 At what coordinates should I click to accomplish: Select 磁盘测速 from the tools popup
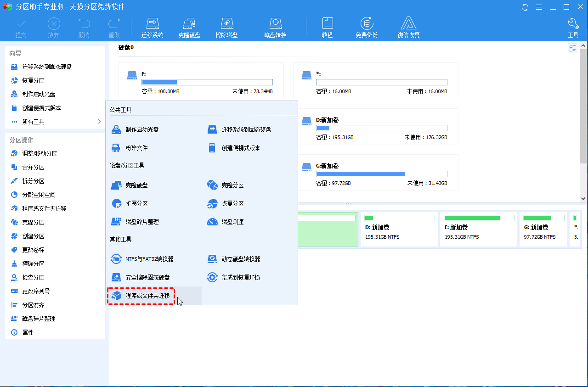(232, 222)
